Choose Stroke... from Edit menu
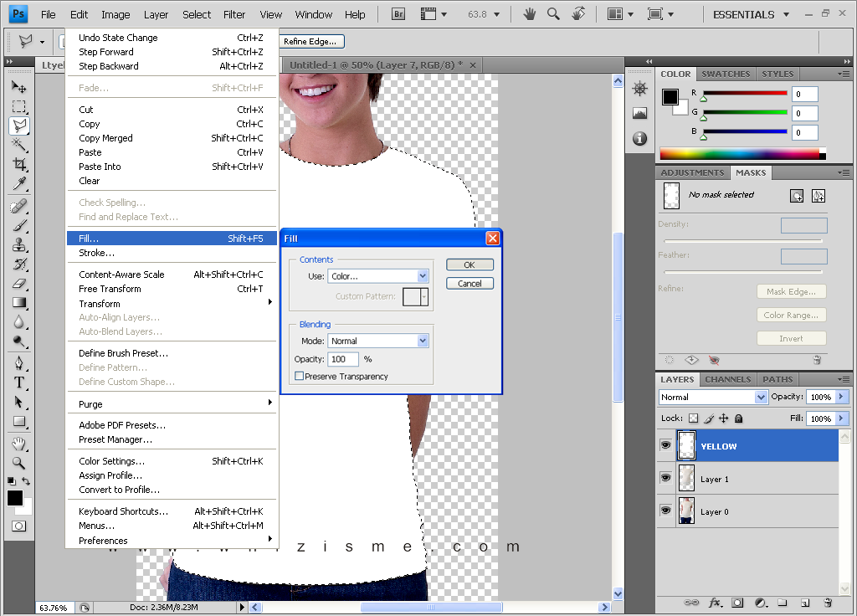 point(172,253)
